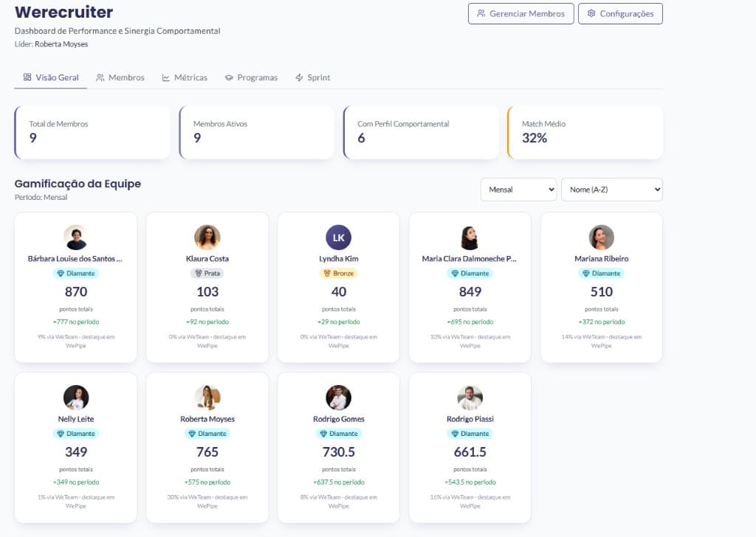
Task: Click Diamante badge on Rodrigo Piassi card
Action: coord(470,434)
